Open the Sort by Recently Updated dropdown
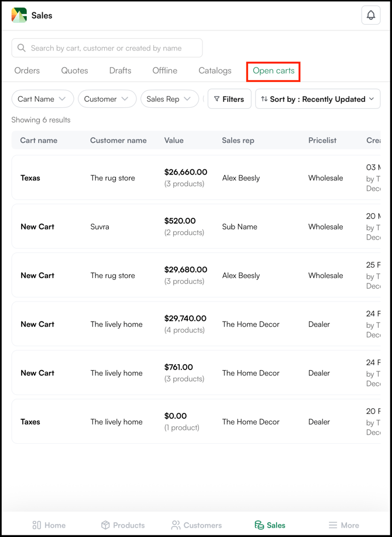The image size is (392, 537). [318, 99]
